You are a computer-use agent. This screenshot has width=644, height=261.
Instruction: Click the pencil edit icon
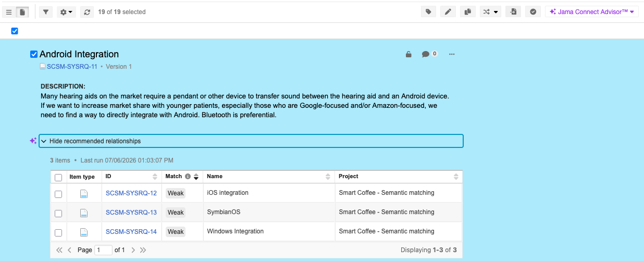[448, 11]
